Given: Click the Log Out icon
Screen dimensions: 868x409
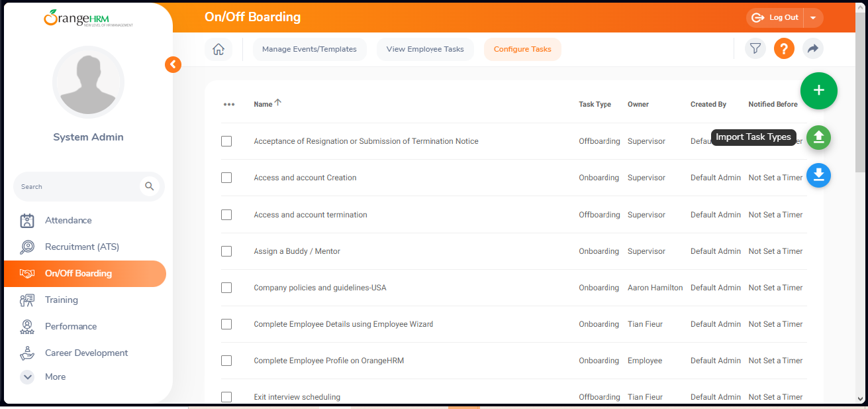Looking at the screenshot, I should (x=758, y=18).
